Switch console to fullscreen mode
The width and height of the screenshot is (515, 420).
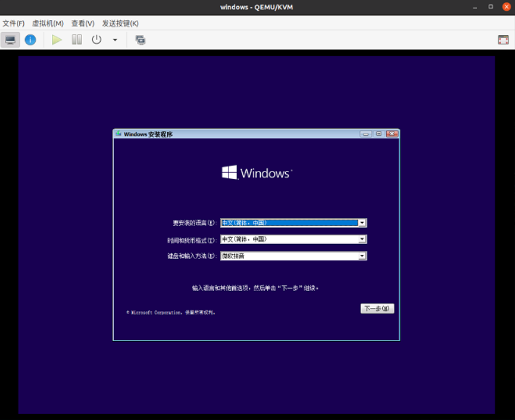pyautogui.click(x=503, y=39)
